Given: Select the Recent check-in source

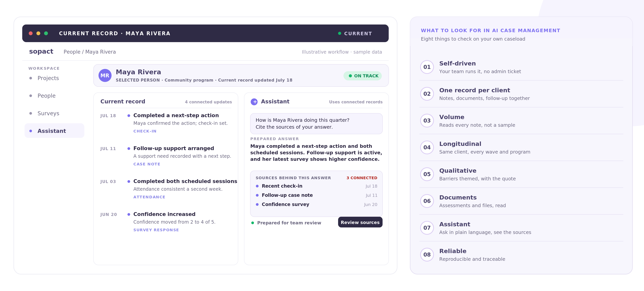Looking at the screenshot, I should [316, 186].
